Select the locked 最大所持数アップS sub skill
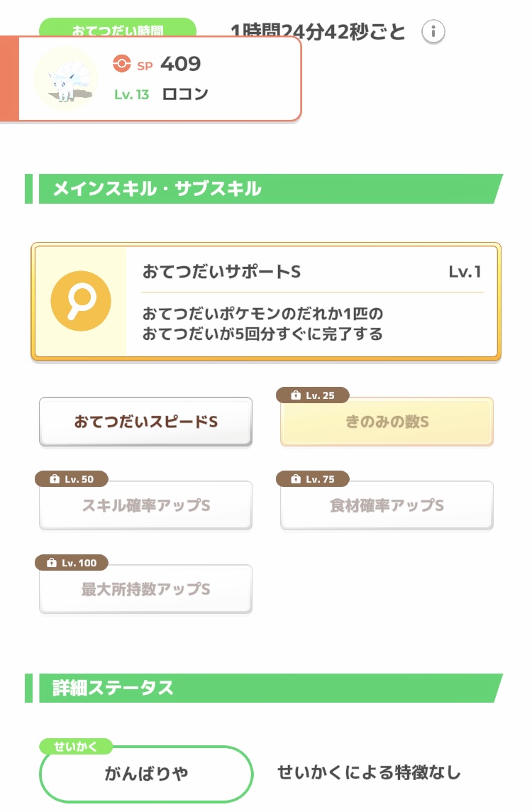This screenshot has height=812, width=532. [x=146, y=589]
